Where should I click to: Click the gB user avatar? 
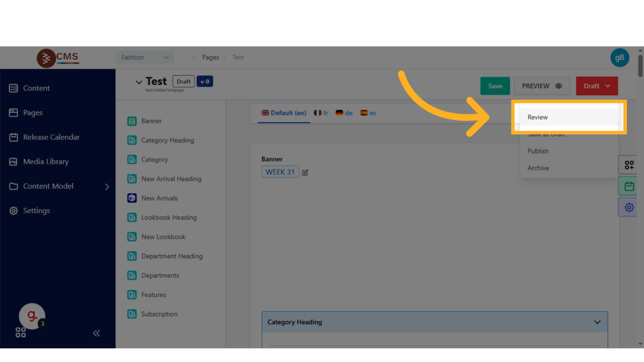(619, 58)
